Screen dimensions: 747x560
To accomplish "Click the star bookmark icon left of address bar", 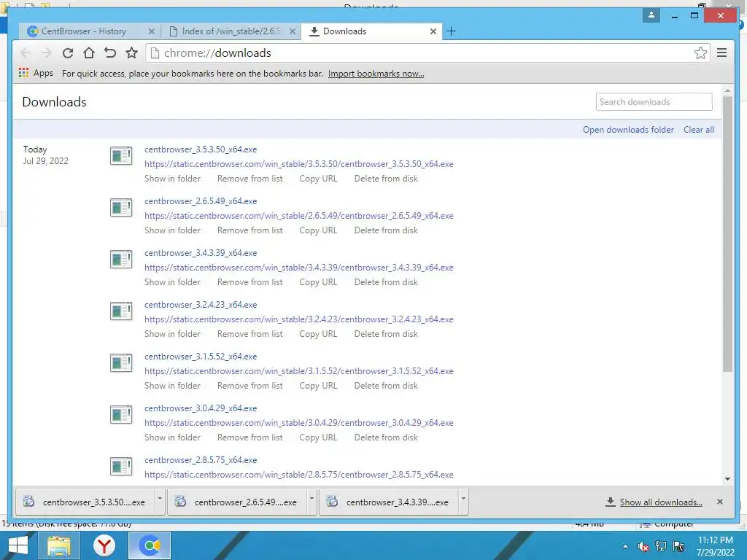I will (x=131, y=52).
